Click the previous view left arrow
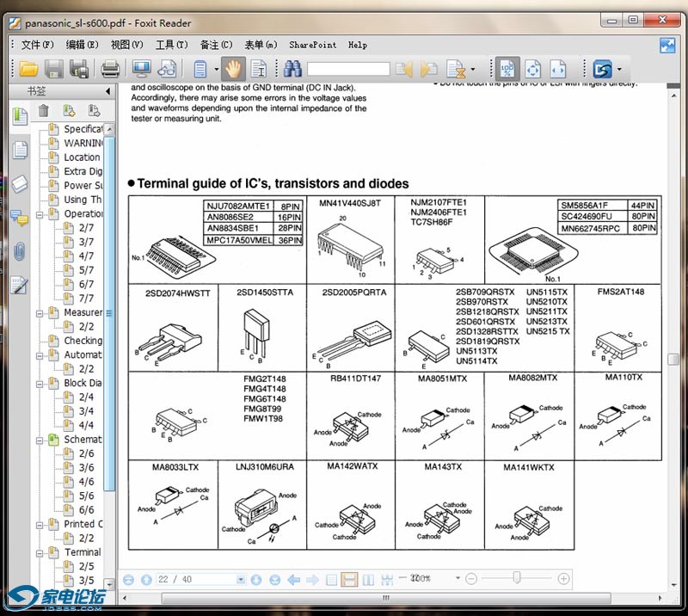 [293, 580]
